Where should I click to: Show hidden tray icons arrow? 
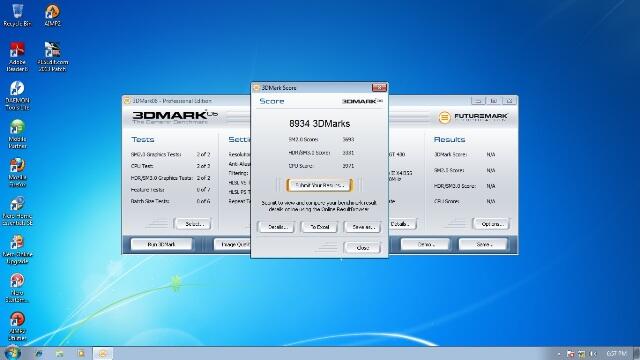[x=559, y=354]
